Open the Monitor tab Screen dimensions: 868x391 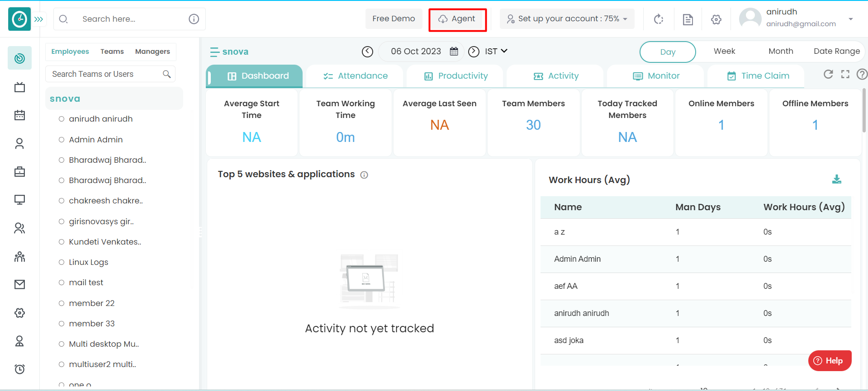click(656, 76)
